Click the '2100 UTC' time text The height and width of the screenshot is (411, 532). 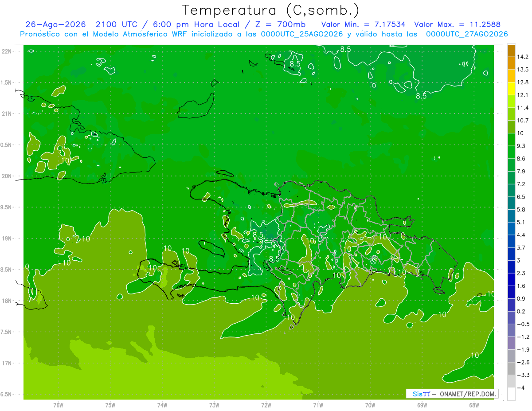[117, 24]
